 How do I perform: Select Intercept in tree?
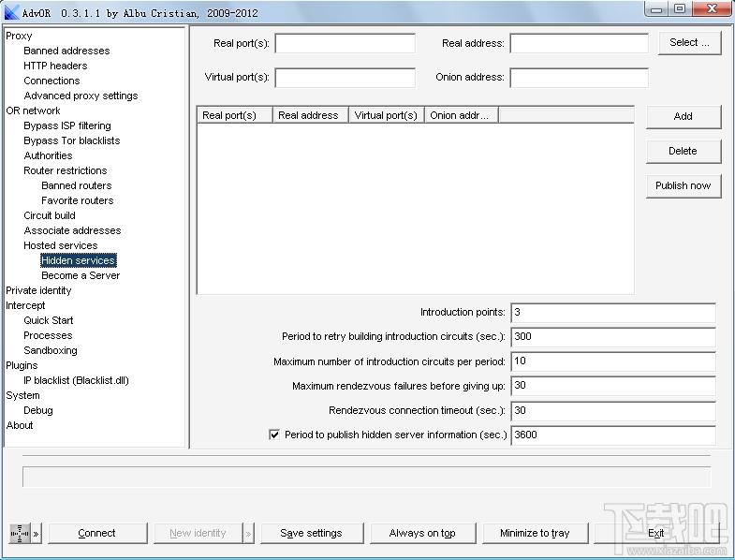coord(25,306)
